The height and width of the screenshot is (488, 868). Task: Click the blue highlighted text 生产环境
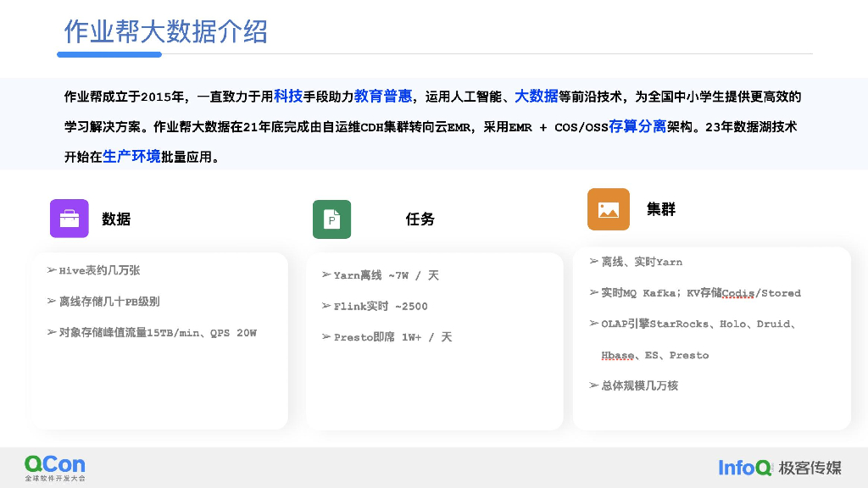coord(131,157)
